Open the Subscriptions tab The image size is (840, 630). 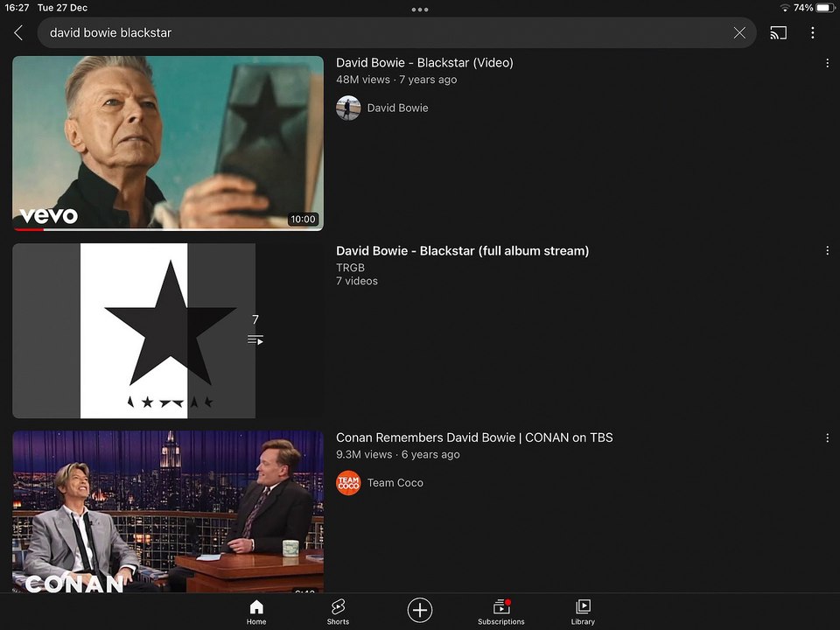(x=501, y=612)
